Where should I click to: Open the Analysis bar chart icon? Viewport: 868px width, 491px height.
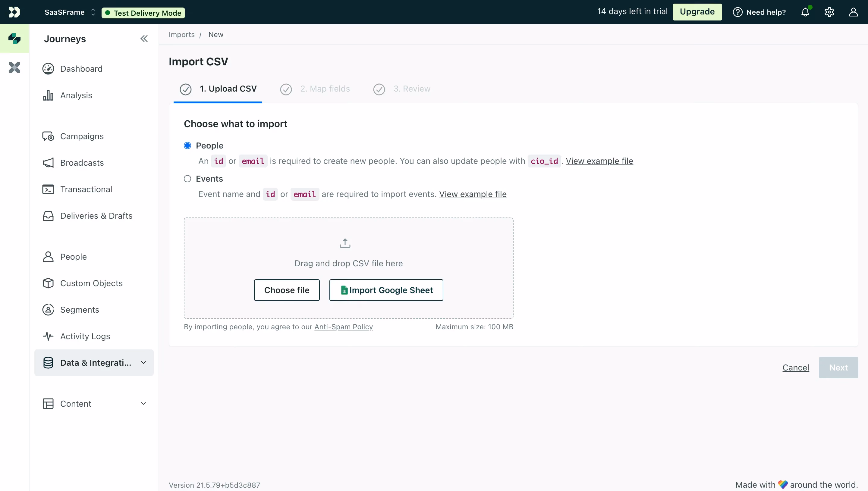click(48, 95)
